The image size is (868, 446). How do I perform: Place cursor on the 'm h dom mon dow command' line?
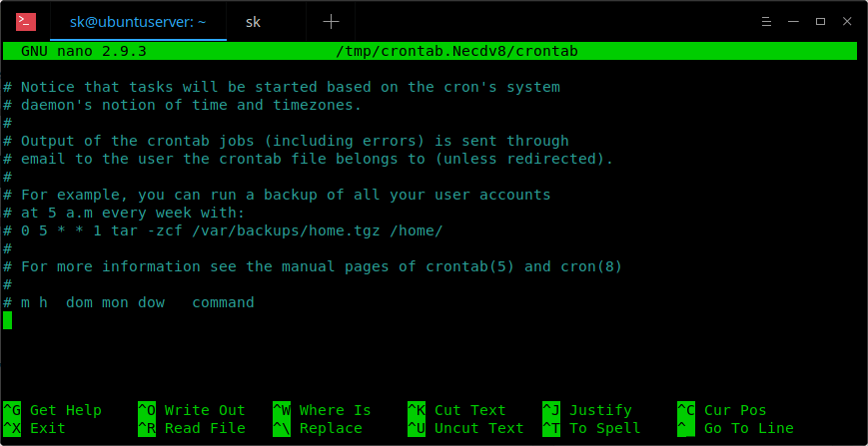click(x=129, y=302)
